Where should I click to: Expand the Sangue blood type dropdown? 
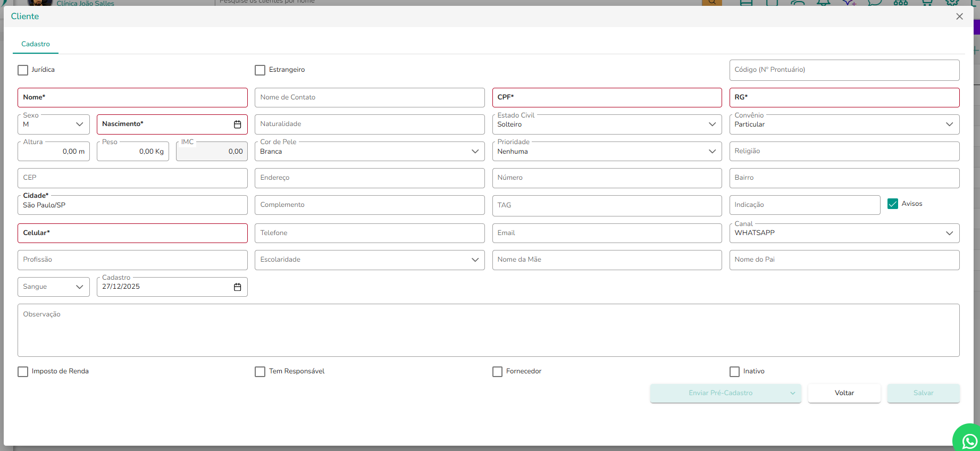click(x=53, y=287)
